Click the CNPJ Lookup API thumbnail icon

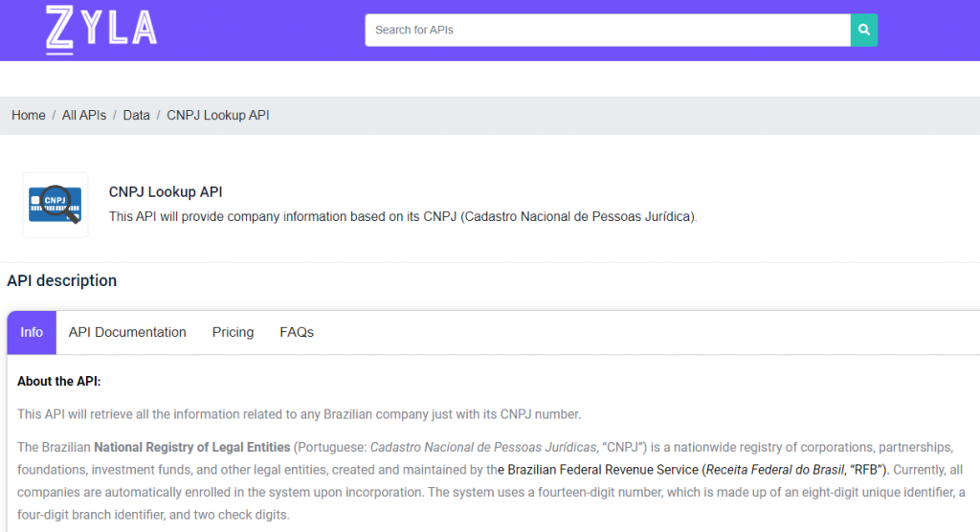pyautogui.click(x=55, y=205)
